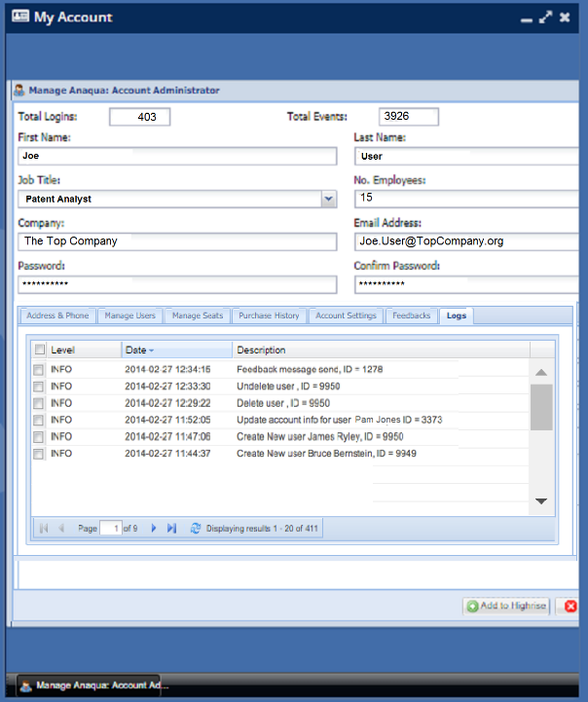
Task: Minimize the My Account window
Action: [x=527, y=19]
